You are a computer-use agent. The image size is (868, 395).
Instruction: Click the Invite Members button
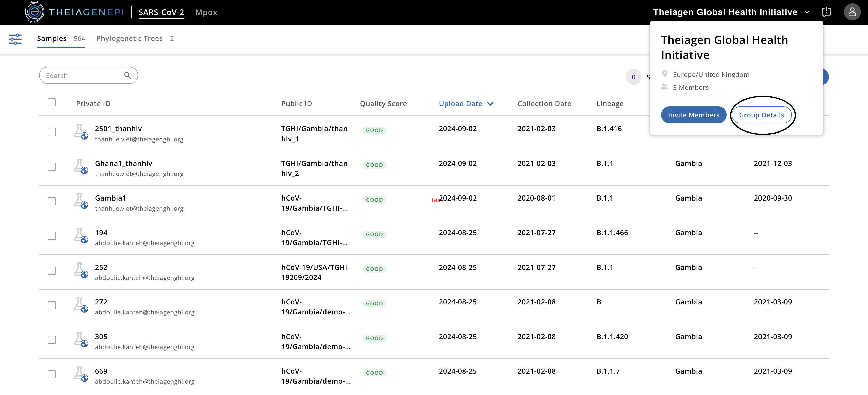(693, 115)
